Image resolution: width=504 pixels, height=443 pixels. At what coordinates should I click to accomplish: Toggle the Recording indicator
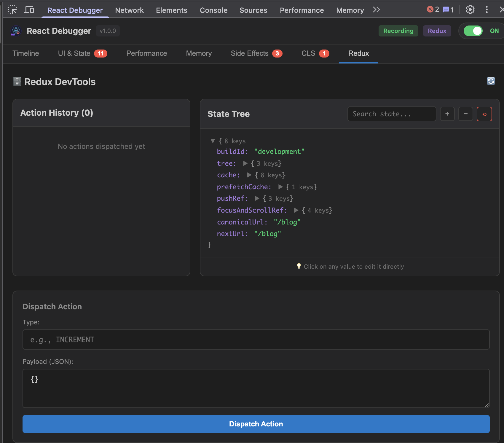click(x=398, y=31)
